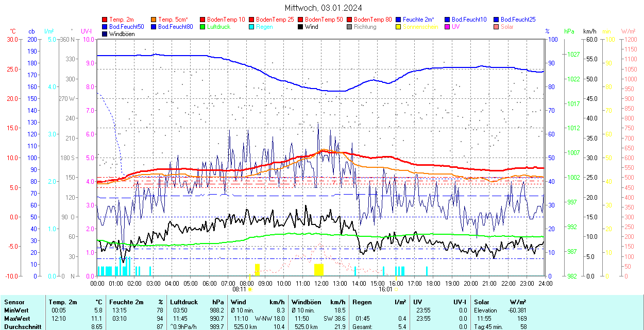The image size is (644, 330).
Task: Click the orange Temp. 5cm legend swatch
Action: (x=154, y=20)
